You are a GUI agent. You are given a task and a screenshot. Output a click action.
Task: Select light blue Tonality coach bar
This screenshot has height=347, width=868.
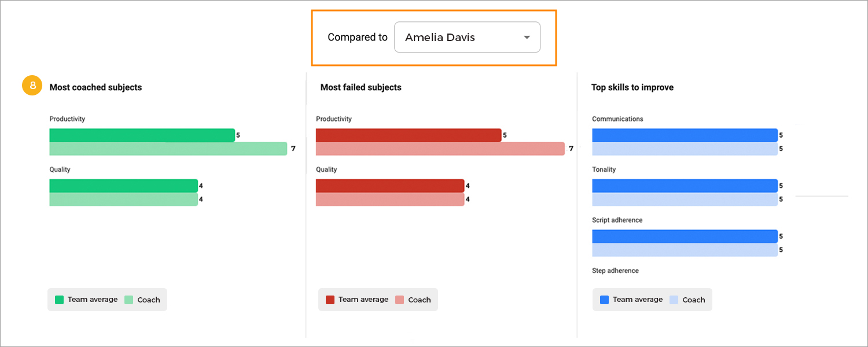[x=685, y=200]
